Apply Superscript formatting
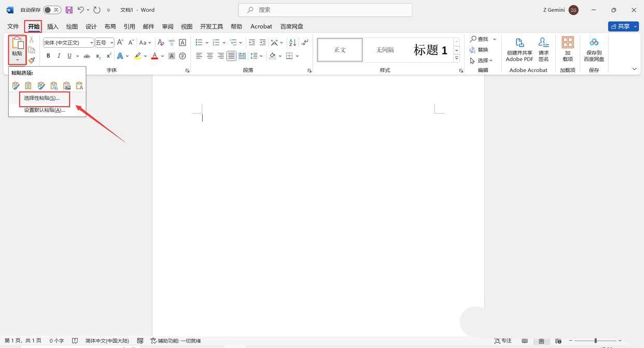 (108, 56)
